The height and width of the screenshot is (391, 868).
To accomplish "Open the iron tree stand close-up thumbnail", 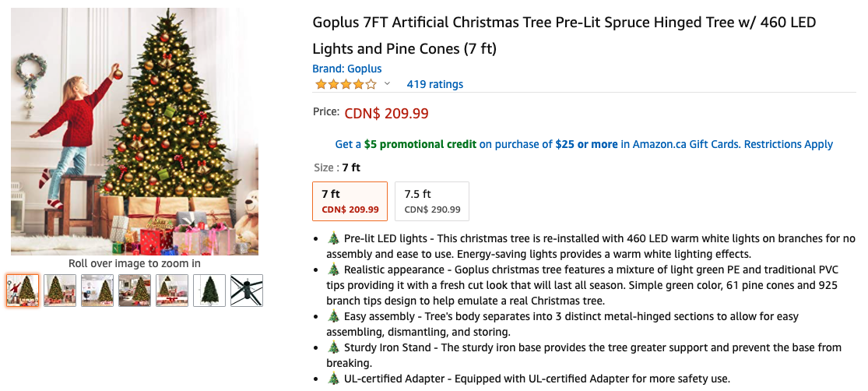I will (247, 291).
